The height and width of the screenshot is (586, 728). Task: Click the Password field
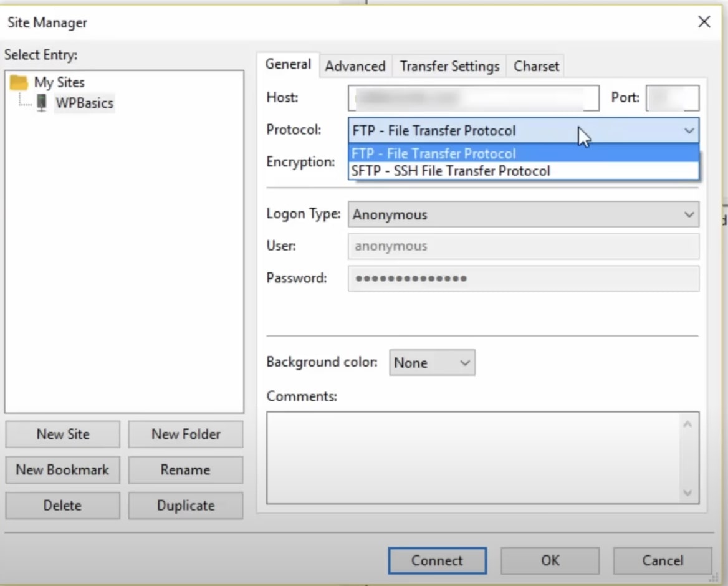pyautogui.click(x=524, y=279)
